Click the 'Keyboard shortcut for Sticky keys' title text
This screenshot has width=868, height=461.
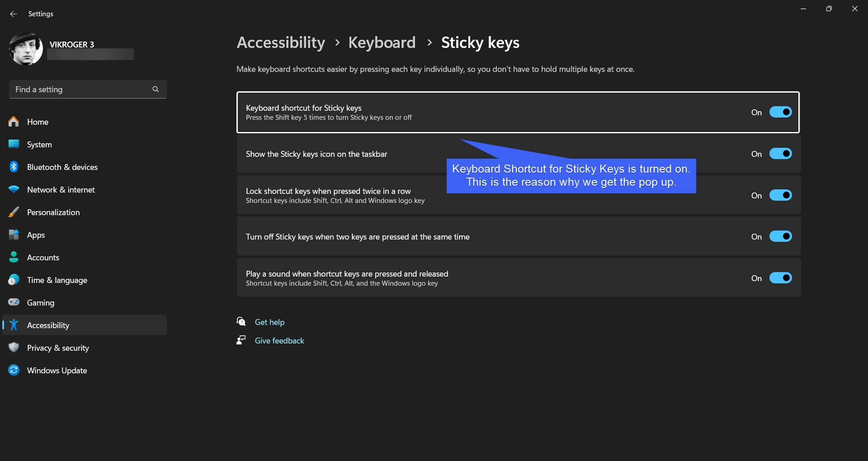[303, 108]
